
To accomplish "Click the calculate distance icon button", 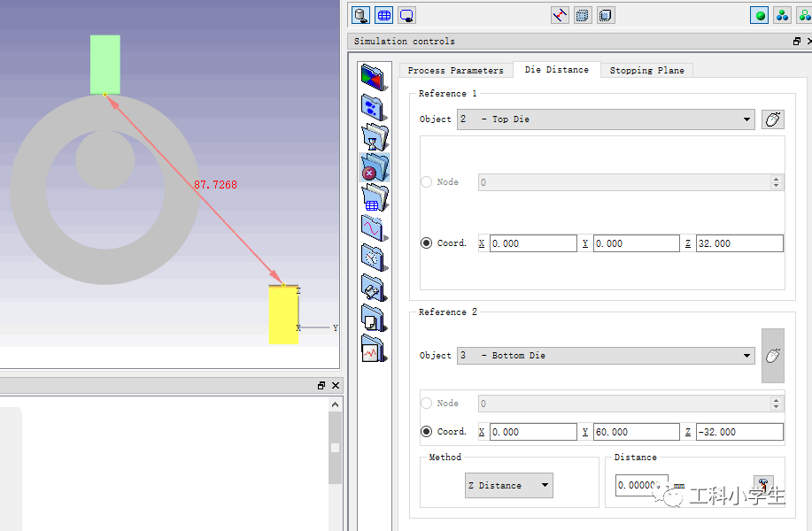I will click(763, 485).
